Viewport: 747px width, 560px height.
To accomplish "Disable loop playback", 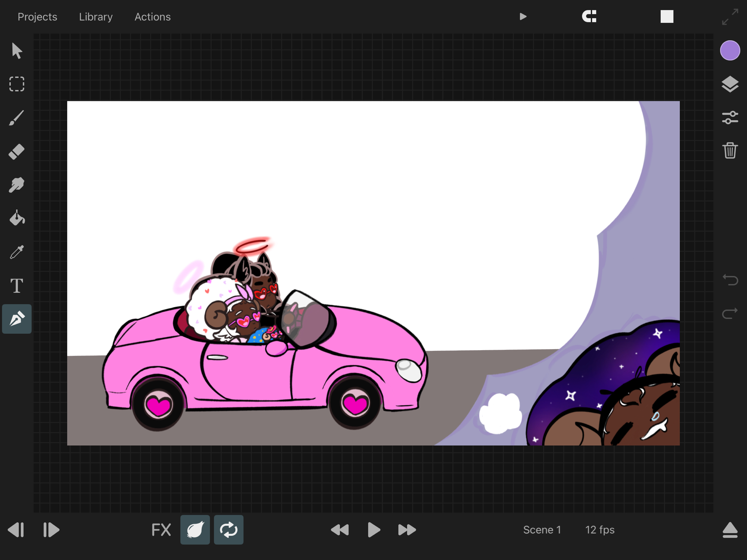I will (x=229, y=530).
